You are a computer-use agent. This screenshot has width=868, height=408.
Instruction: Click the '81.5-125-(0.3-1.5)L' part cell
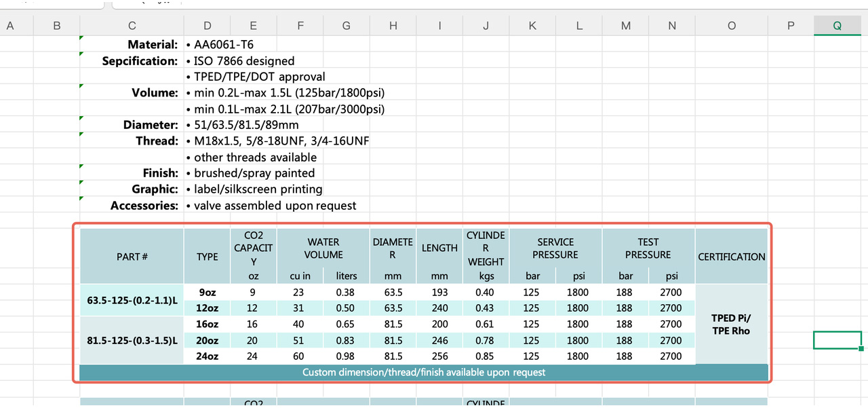click(132, 340)
